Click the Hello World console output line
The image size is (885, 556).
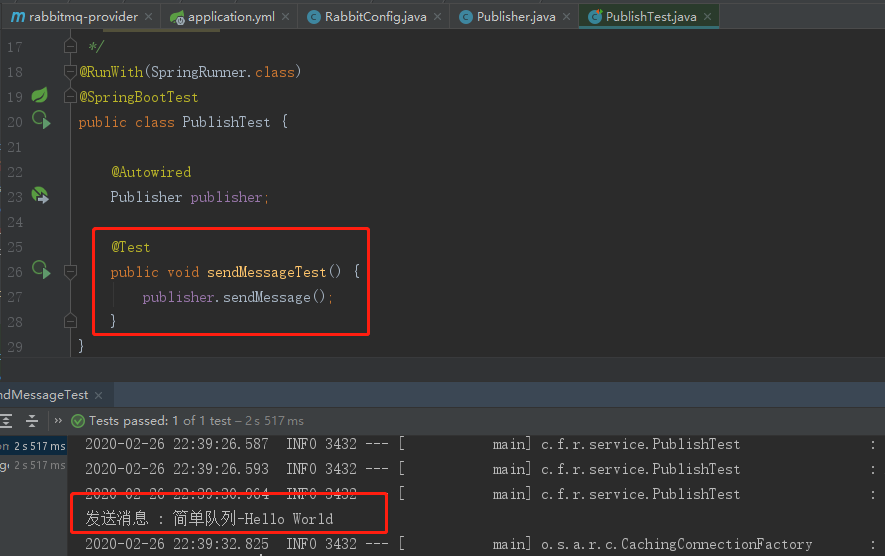[x=209, y=519]
